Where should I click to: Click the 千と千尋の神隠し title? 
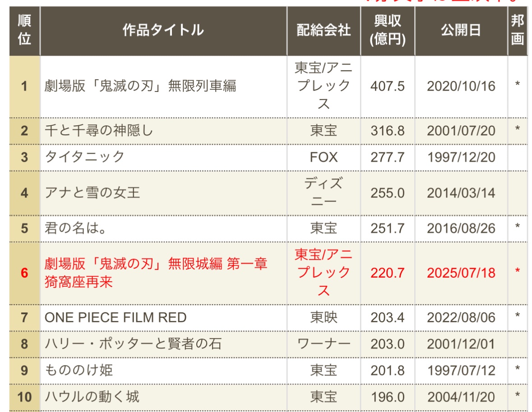pos(99,131)
